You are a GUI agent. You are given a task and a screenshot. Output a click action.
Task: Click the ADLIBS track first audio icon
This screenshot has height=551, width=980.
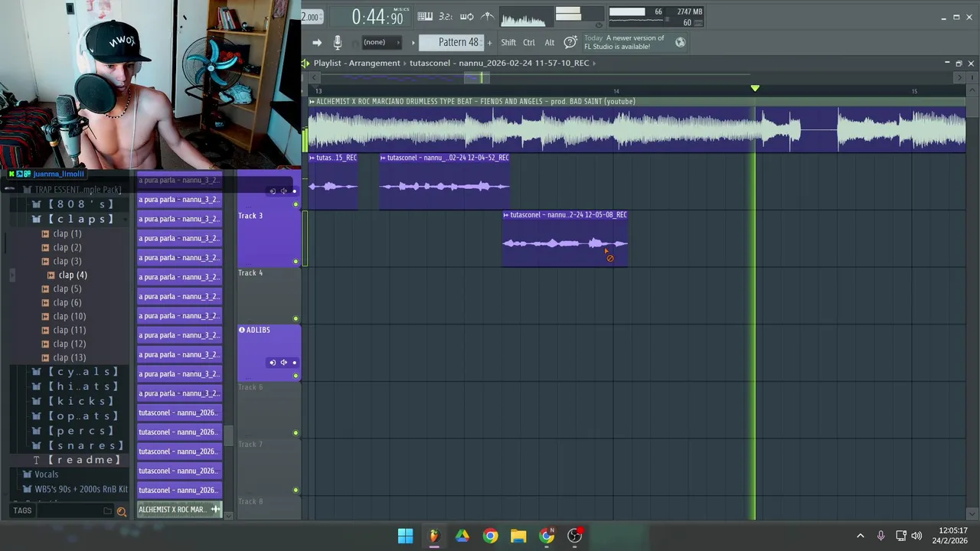(x=272, y=363)
